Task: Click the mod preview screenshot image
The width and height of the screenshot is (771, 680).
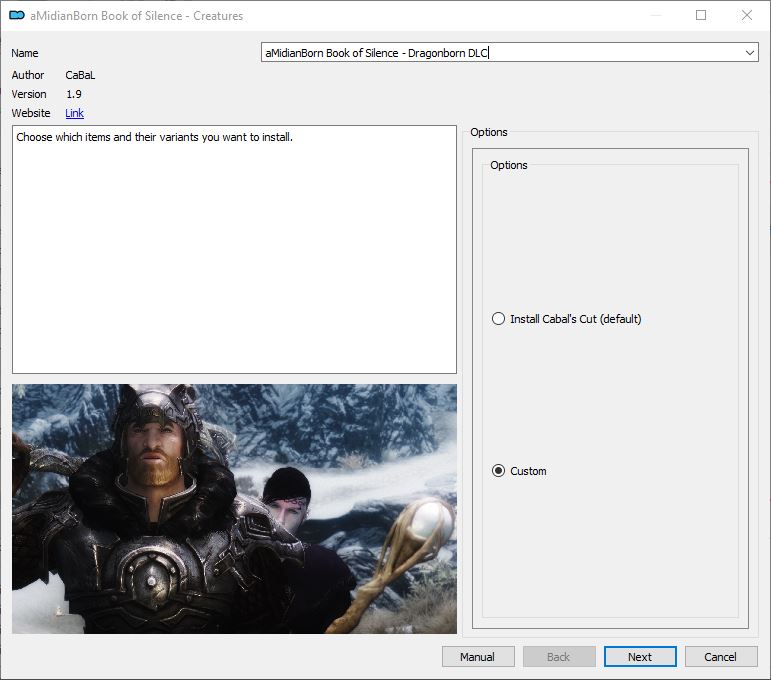Action: (234, 508)
